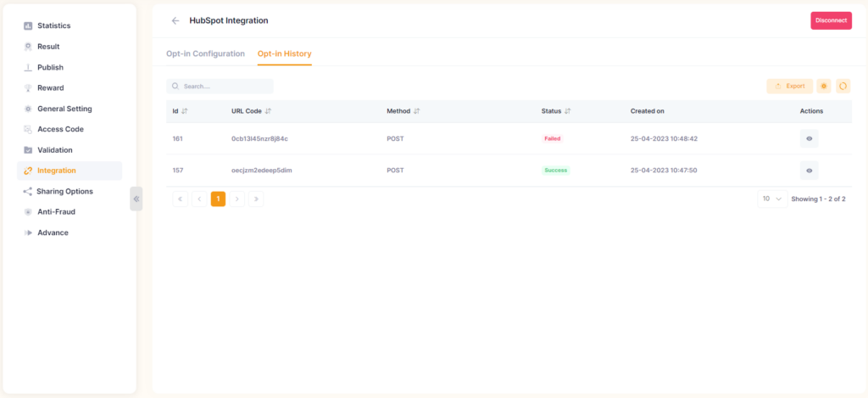The image size is (868, 398).
Task: Go to next page
Action: coord(237,199)
